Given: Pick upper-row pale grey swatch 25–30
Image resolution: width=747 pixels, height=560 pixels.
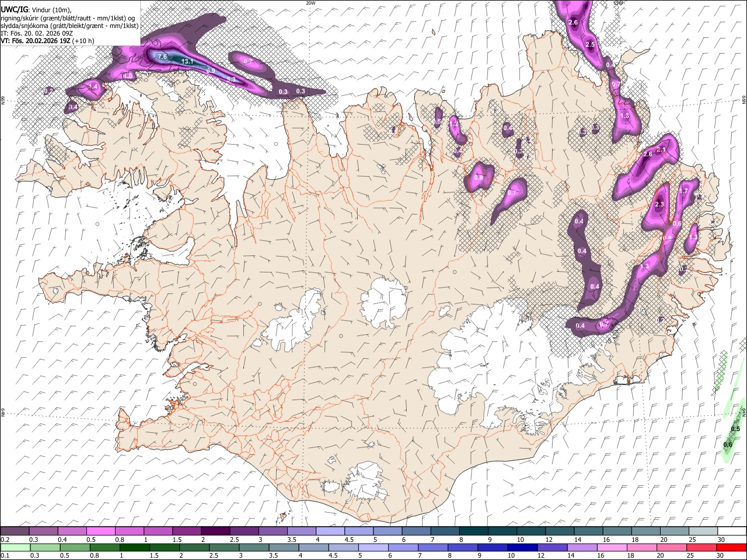Looking at the screenshot, I should coord(703,531).
